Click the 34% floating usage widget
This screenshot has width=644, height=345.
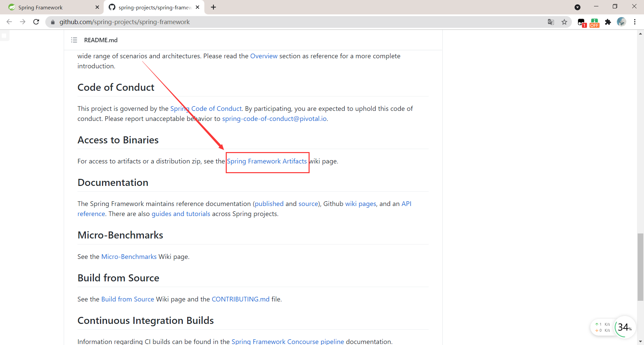(x=625, y=327)
